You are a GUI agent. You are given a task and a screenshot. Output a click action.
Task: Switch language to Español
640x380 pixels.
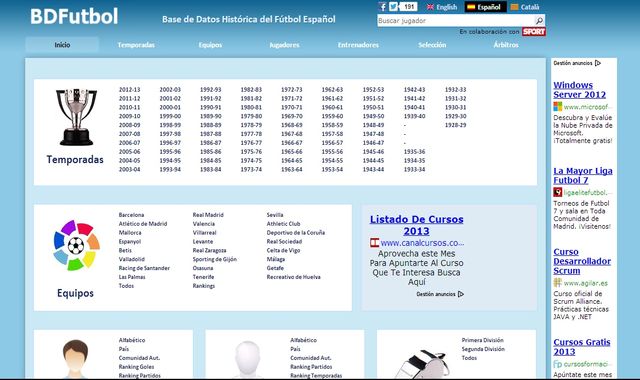coord(484,7)
